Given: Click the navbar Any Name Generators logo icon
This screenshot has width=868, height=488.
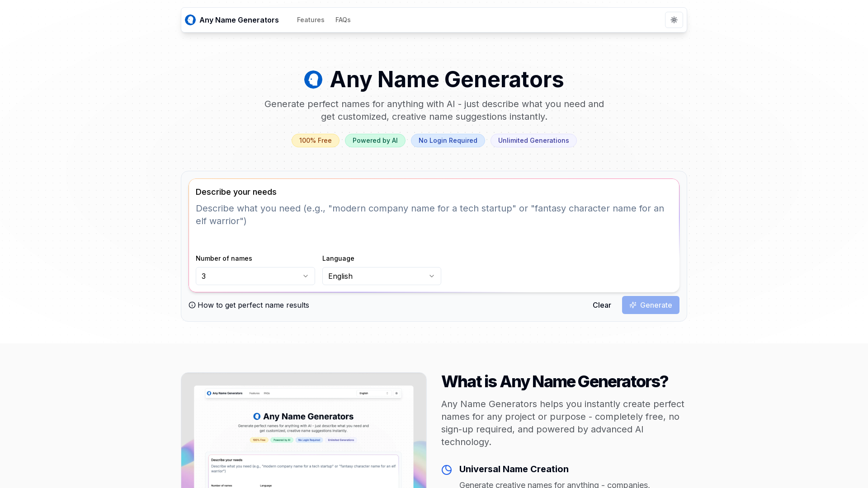Looking at the screenshot, I should (x=190, y=20).
